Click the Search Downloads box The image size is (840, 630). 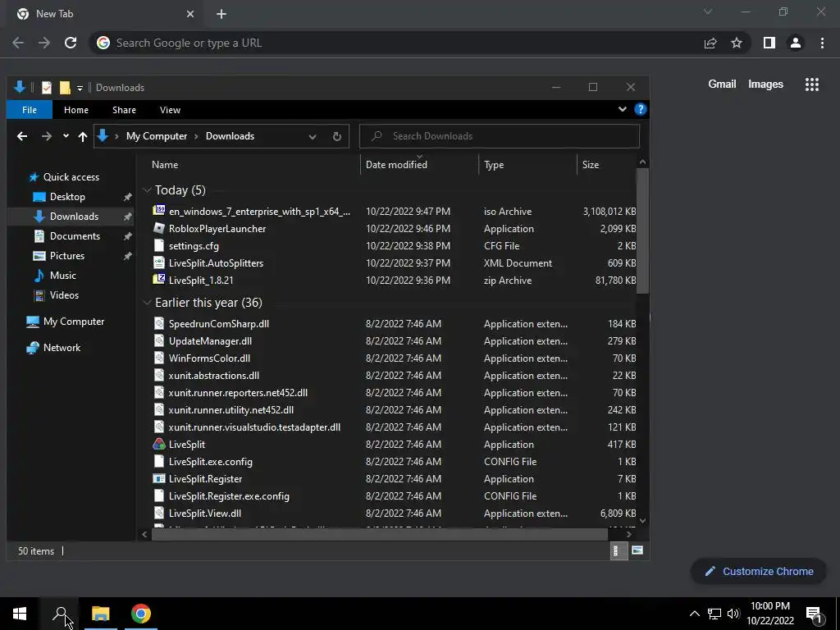500,136
